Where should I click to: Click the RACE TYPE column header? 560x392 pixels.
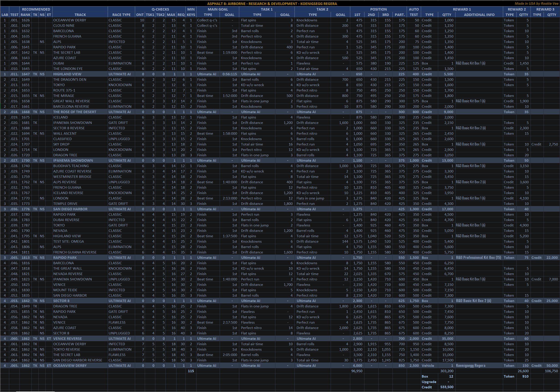click(x=121, y=15)
